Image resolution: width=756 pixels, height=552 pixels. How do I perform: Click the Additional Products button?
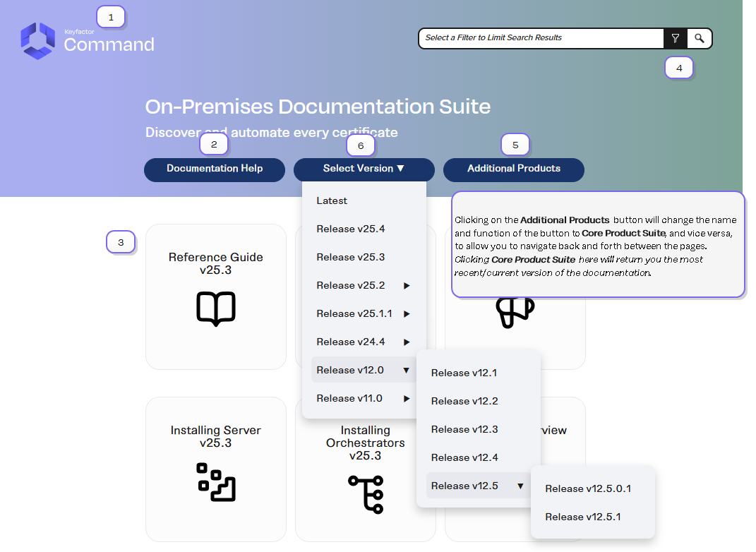pos(513,169)
